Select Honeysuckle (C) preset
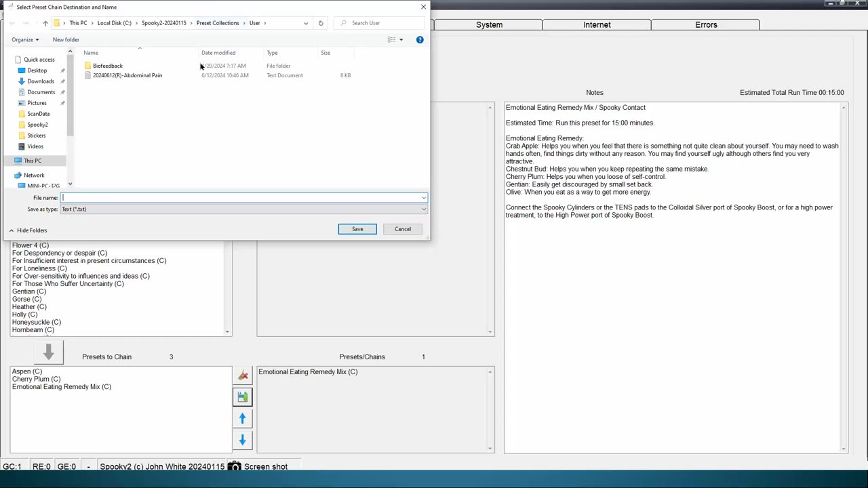 pyautogui.click(x=37, y=322)
